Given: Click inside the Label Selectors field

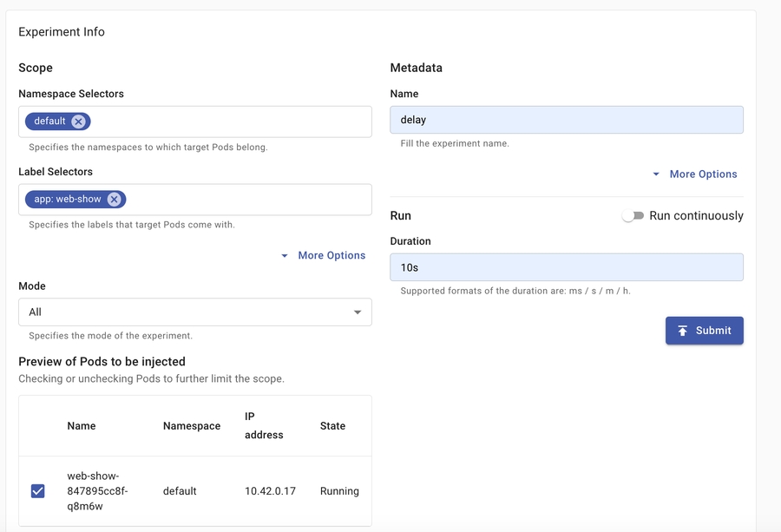Looking at the screenshot, I should pyautogui.click(x=247, y=200).
